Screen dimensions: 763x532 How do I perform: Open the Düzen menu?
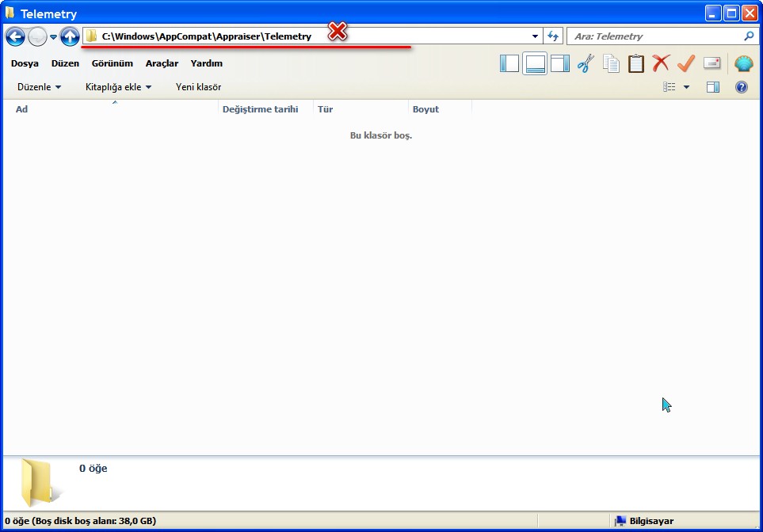[65, 63]
